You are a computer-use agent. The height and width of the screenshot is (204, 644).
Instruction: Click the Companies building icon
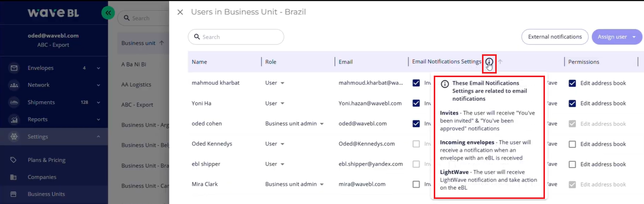14,178
